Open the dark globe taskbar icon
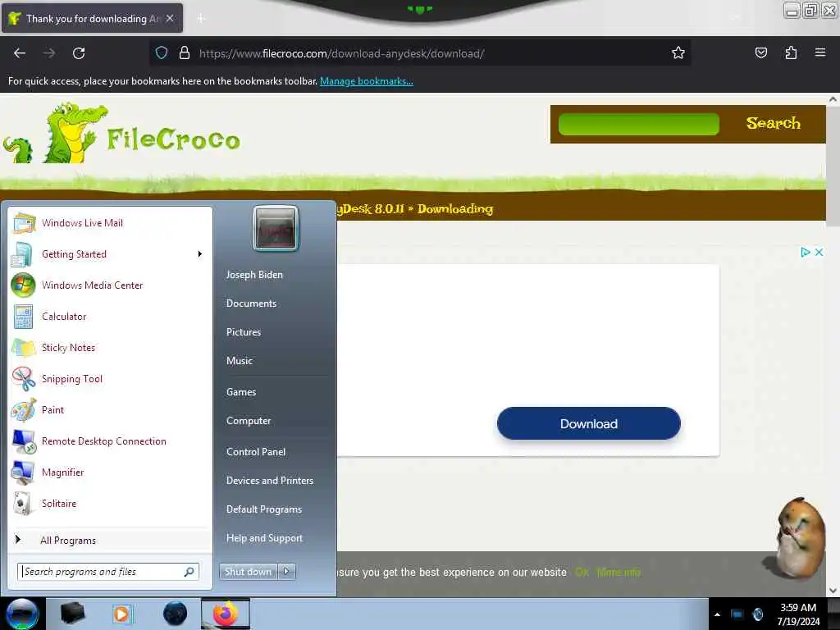 coord(176,614)
